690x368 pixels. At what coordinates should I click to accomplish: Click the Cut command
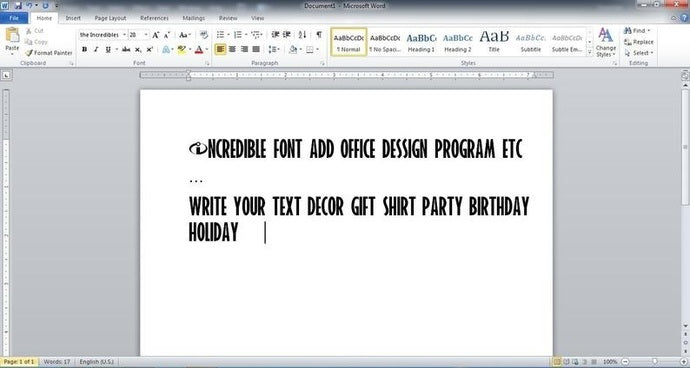[x=35, y=31]
